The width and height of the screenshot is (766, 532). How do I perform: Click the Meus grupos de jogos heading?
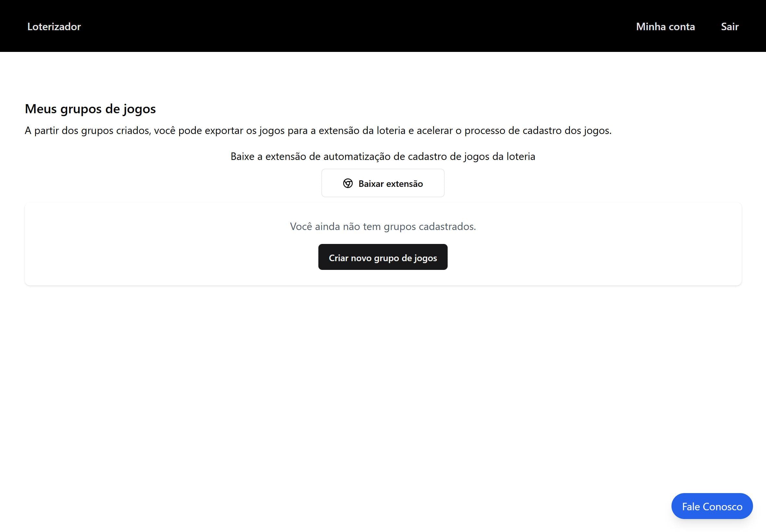(90, 109)
